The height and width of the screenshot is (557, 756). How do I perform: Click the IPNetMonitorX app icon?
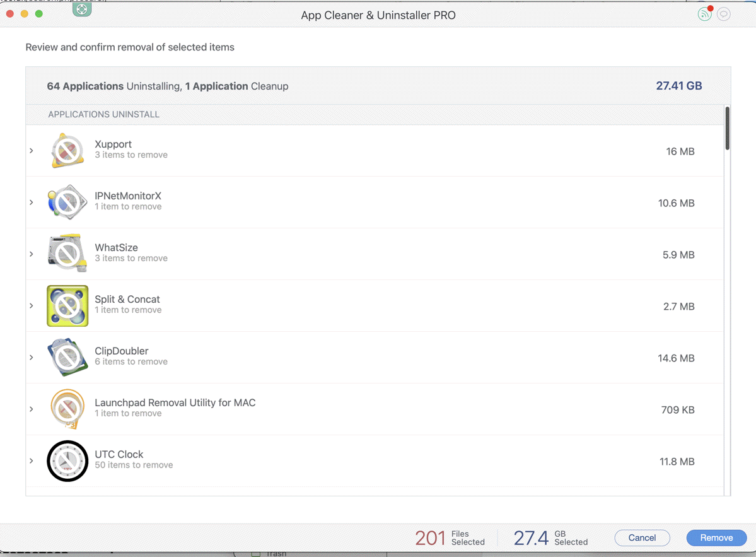point(67,202)
